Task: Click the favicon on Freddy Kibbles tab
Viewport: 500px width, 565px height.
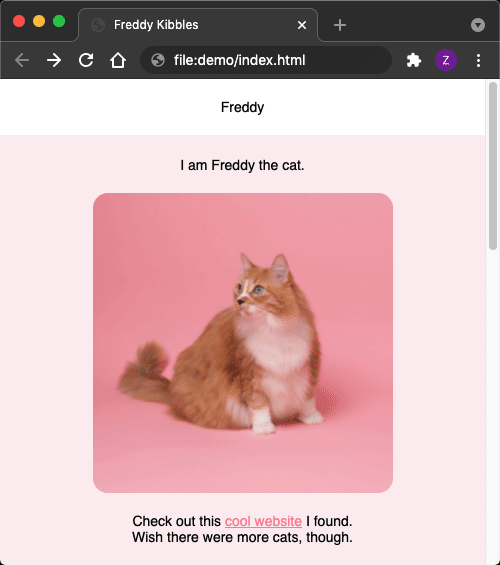Action: 98,25
